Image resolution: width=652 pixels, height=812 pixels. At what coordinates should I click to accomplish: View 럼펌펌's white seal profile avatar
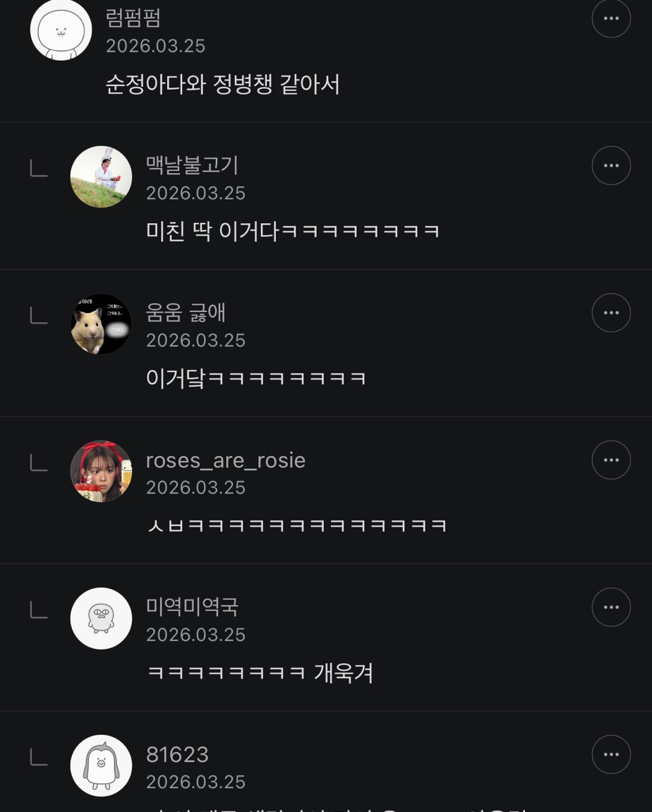tap(61, 30)
